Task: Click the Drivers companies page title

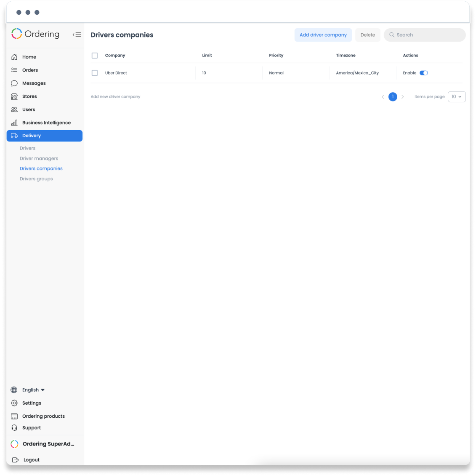Action: (x=122, y=35)
